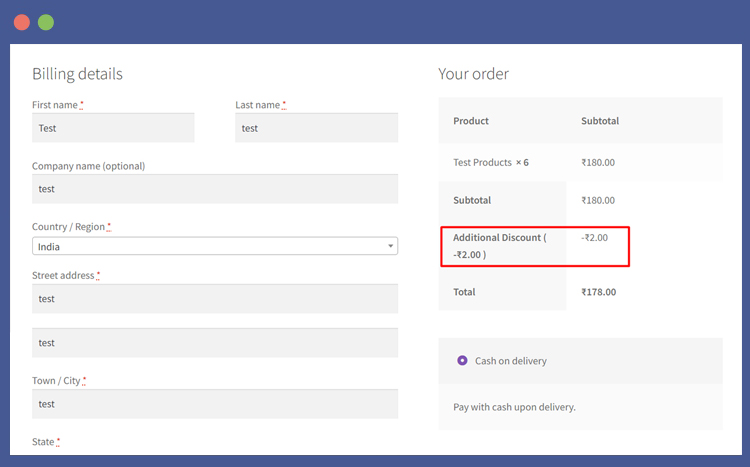Click the Billing details heading

[x=77, y=74]
